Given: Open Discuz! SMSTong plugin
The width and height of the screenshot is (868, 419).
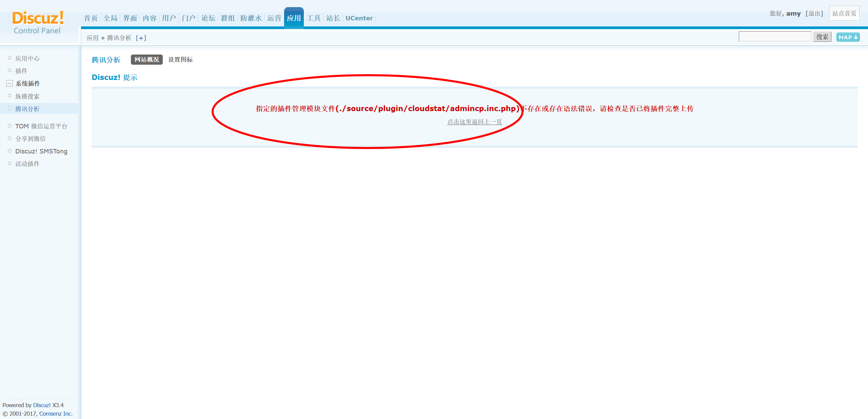Looking at the screenshot, I should coord(41,151).
